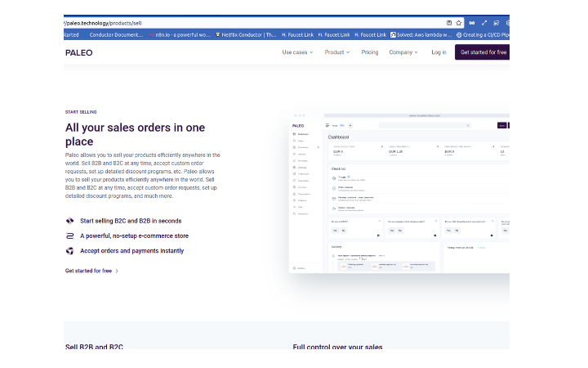
Task: Click the icon beside Accept orders and payments
Action: [69, 251]
